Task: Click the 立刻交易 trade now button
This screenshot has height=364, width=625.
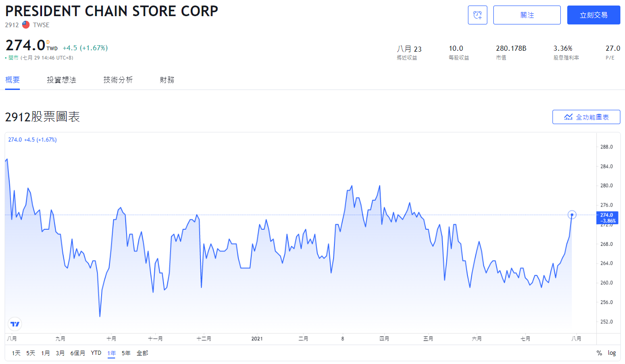Action: click(594, 15)
